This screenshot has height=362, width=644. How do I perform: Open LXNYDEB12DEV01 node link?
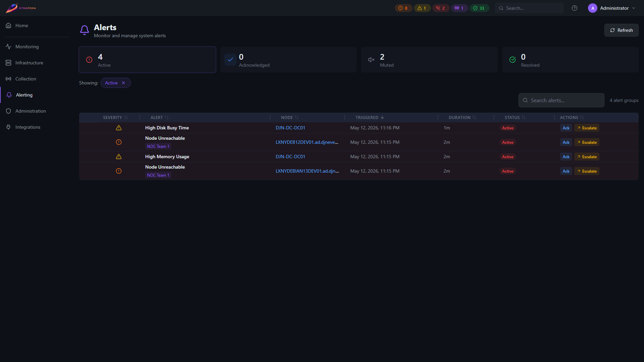click(x=307, y=142)
